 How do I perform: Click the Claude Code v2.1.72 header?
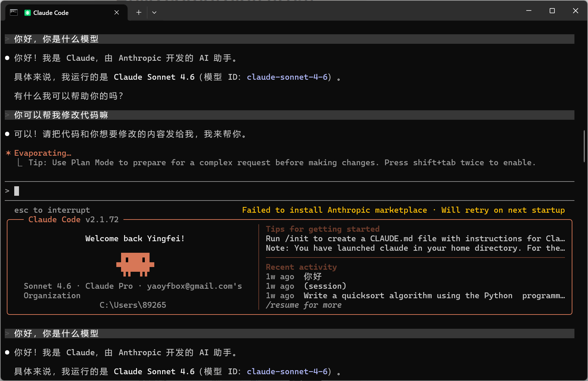tap(74, 220)
